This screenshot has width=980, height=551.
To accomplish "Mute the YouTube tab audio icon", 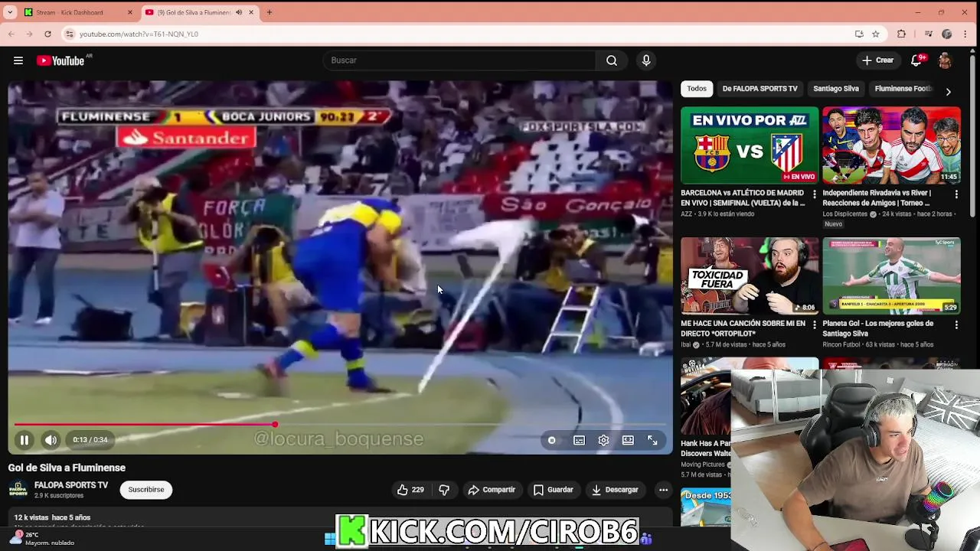I will click(x=239, y=12).
